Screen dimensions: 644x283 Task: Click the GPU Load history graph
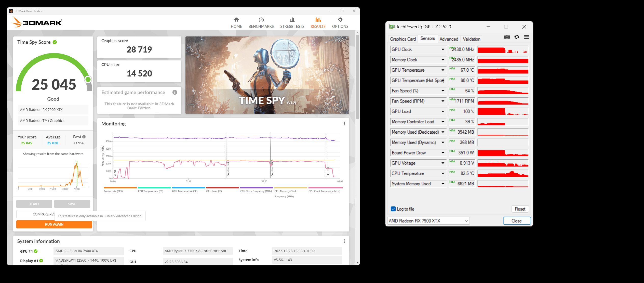(x=503, y=111)
